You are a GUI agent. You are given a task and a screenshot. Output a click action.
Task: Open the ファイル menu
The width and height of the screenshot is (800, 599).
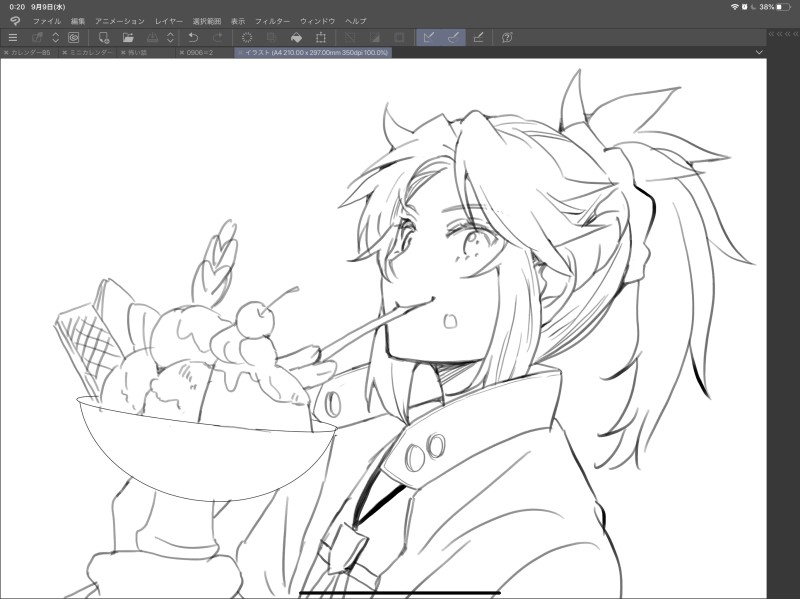click(46, 21)
